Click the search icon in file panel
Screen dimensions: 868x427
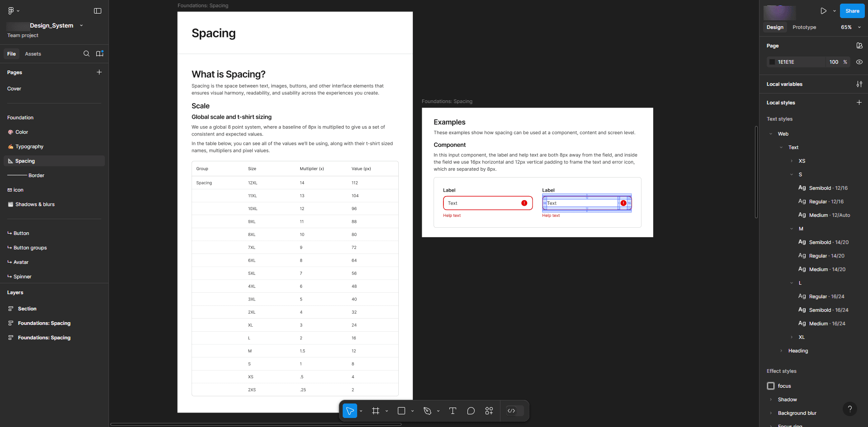pyautogui.click(x=86, y=54)
